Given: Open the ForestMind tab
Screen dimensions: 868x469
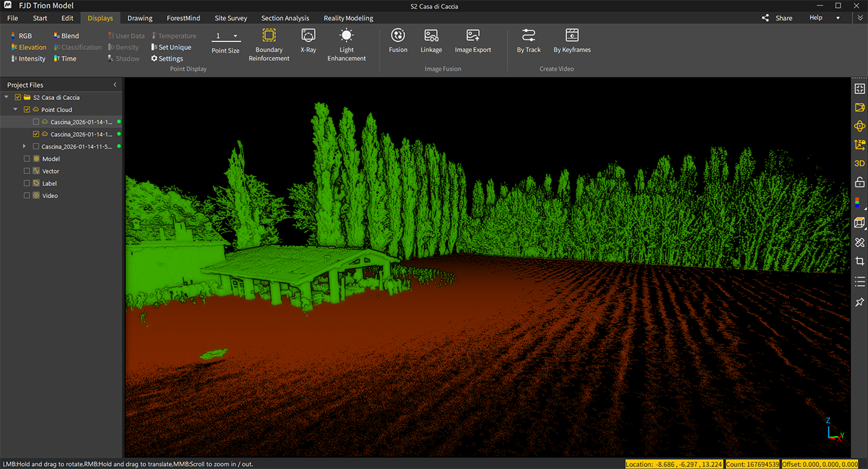Looking at the screenshot, I should click(183, 18).
